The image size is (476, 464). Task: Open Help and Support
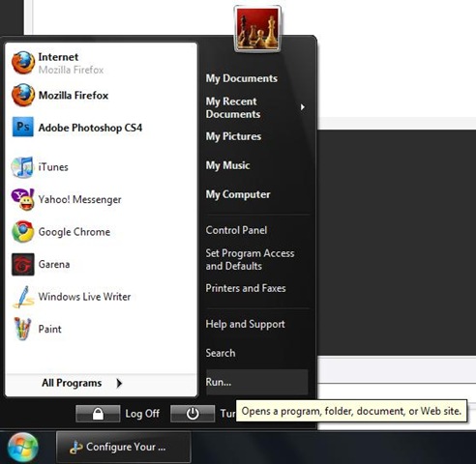pyautogui.click(x=245, y=324)
